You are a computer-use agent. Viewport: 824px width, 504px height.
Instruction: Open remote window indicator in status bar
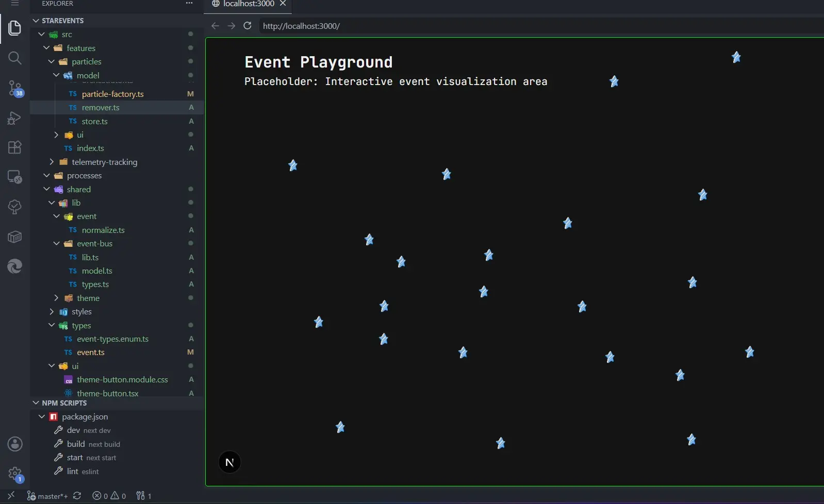coord(11,496)
